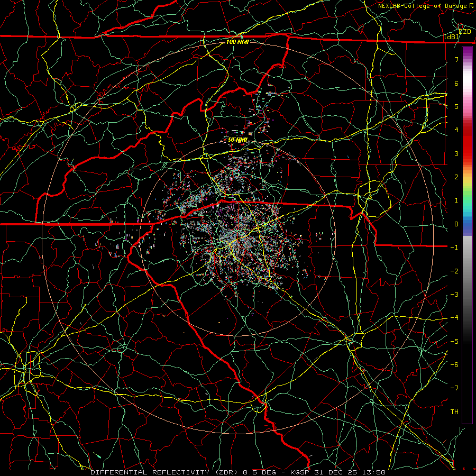Viewport: 476px width, 476px height.
Task: Click the [dB] units label
Action: pyautogui.click(x=452, y=37)
